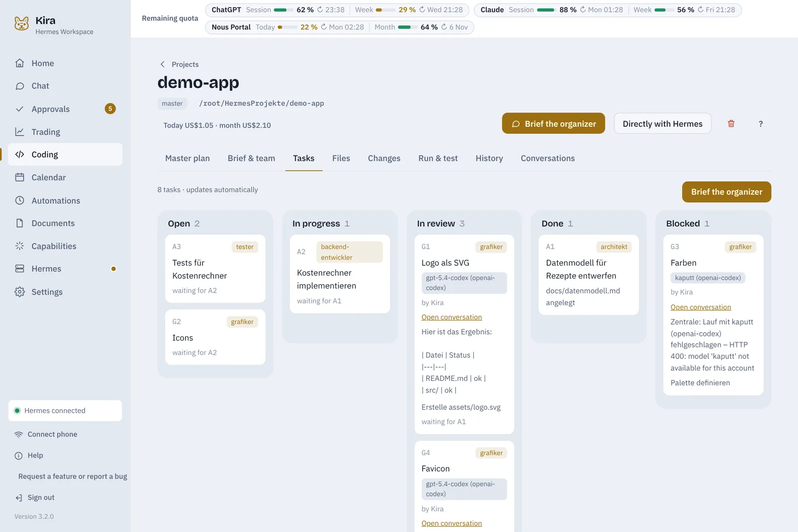Click Claude Session quota progress bar
This screenshot has width=798, height=532.
coord(547,10)
